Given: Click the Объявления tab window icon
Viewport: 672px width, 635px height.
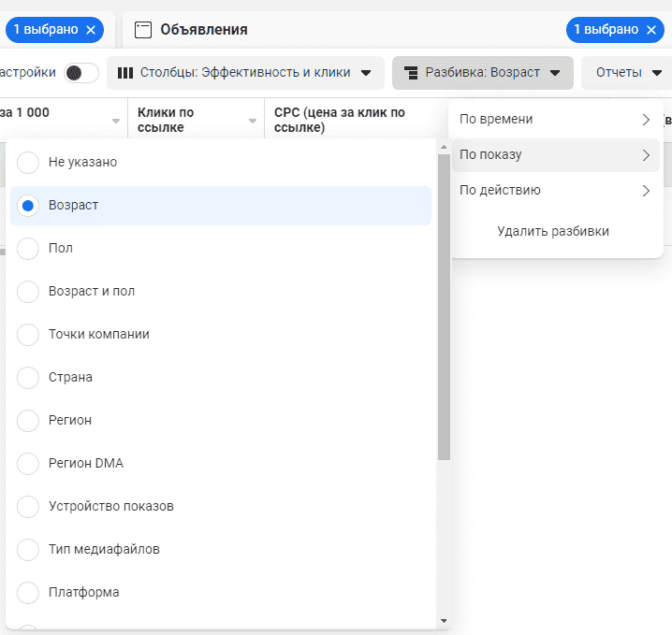Looking at the screenshot, I should tap(142, 30).
